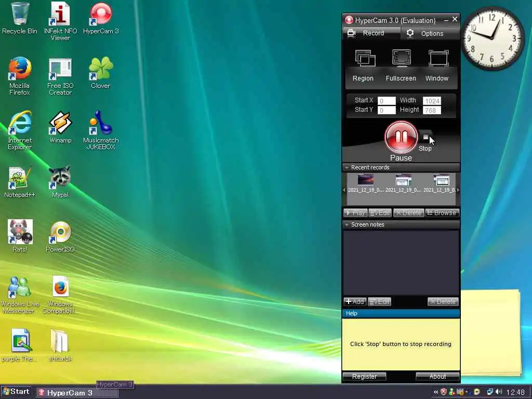Switch to the Options tab
The image size is (532, 399).
click(x=430, y=33)
